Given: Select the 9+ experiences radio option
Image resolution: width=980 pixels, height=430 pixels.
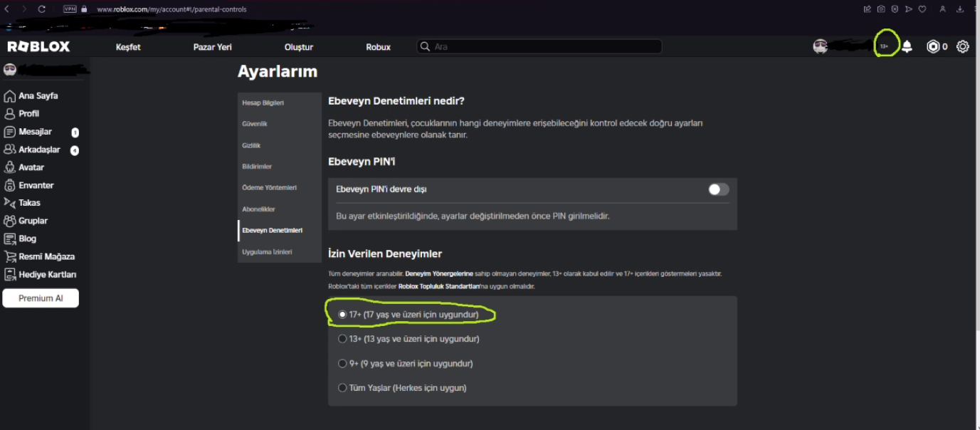Looking at the screenshot, I should tap(342, 363).
